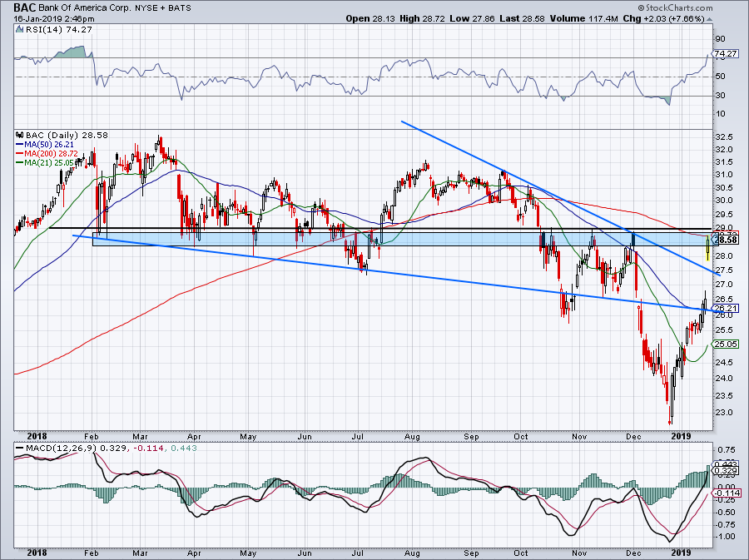Click the '16-Jan-2019 2:46pm' timestamp
The image size is (749, 560).
[54, 19]
